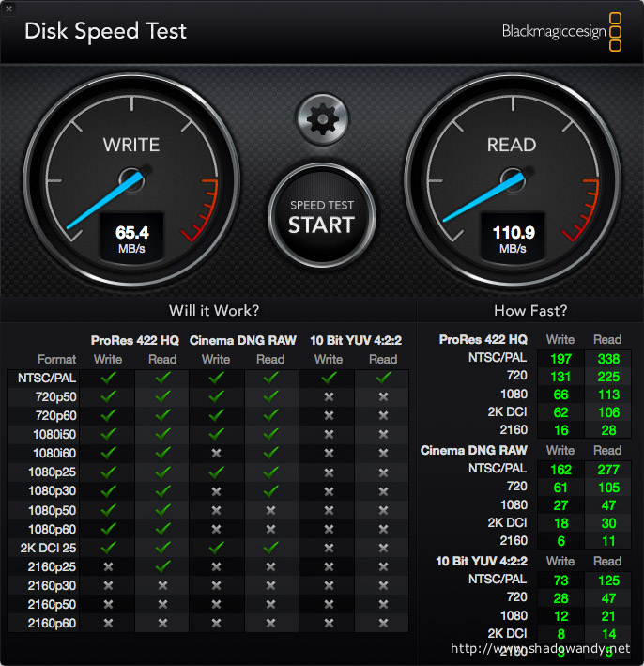Click the 2160p25 format row label

coord(53,566)
